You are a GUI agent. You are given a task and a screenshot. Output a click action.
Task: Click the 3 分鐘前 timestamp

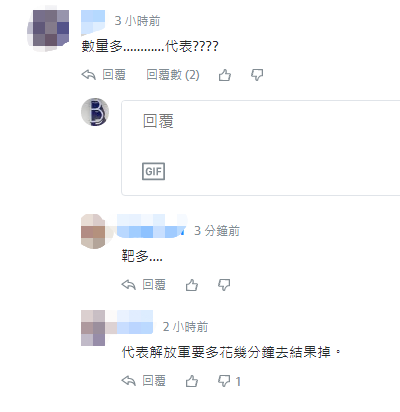pyautogui.click(x=217, y=231)
